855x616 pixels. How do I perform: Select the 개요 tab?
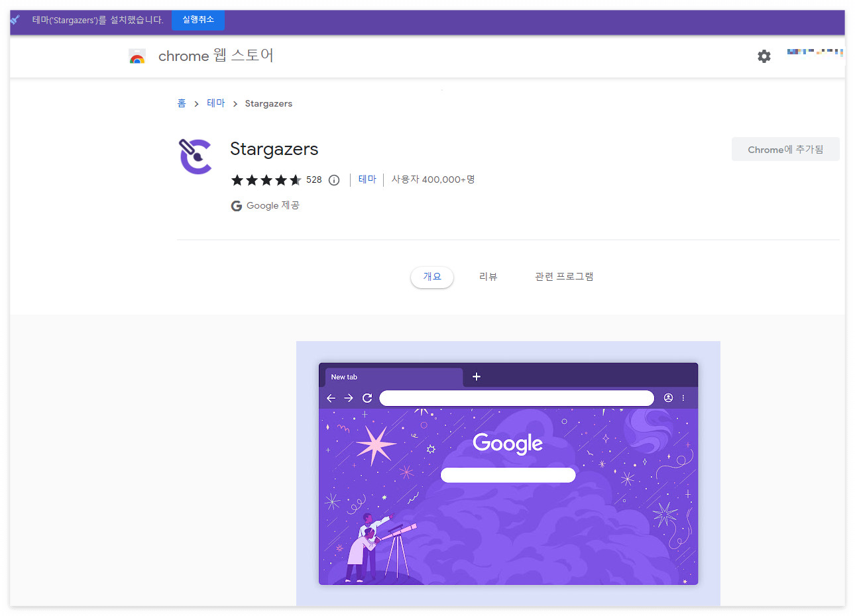(432, 277)
